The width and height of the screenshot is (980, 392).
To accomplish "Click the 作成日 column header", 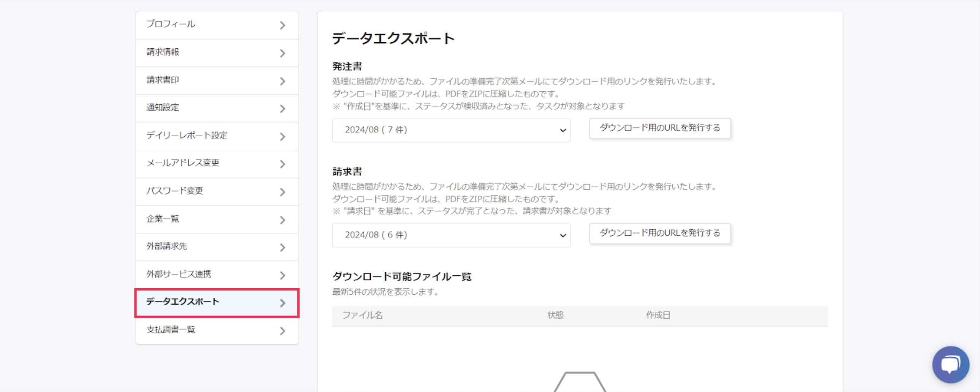I will pyautogui.click(x=658, y=315).
